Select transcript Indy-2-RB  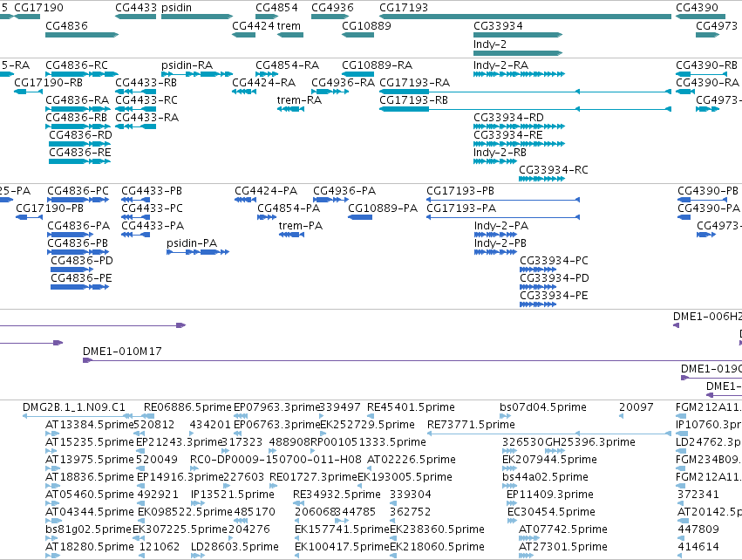(500, 153)
